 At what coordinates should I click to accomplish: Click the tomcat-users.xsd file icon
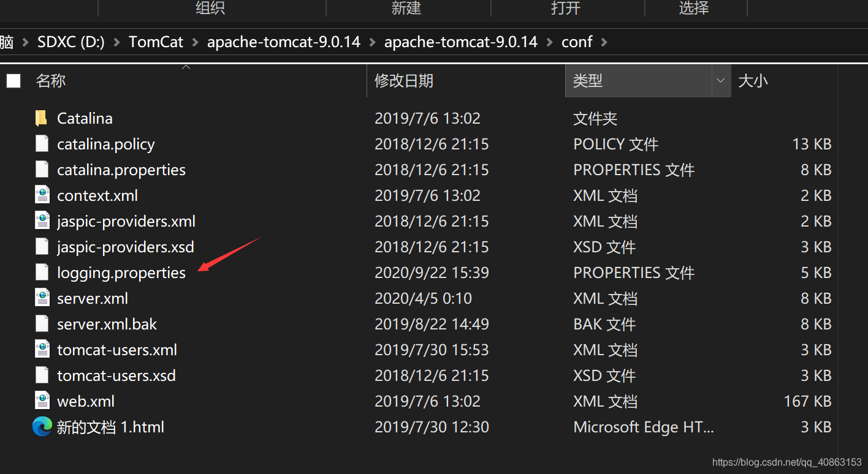(x=42, y=375)
